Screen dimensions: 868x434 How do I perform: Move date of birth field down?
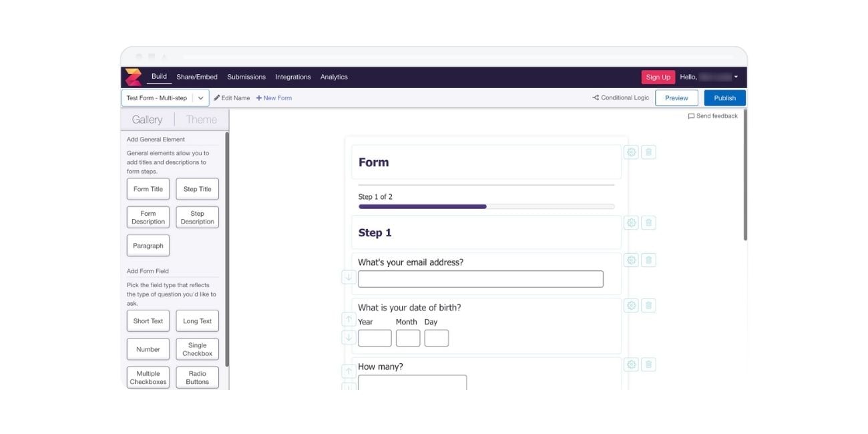pyautogui.click(x=349, y=338)
